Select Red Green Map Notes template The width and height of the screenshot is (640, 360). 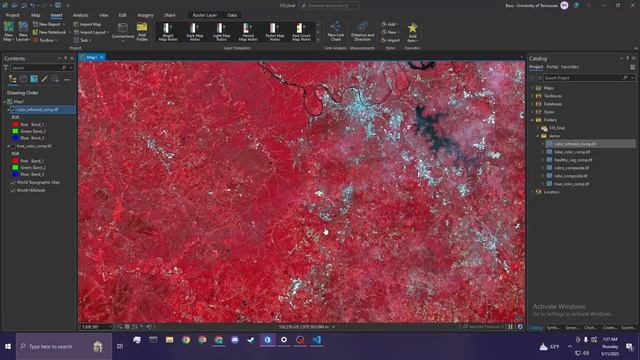click(x=301, y=31)
